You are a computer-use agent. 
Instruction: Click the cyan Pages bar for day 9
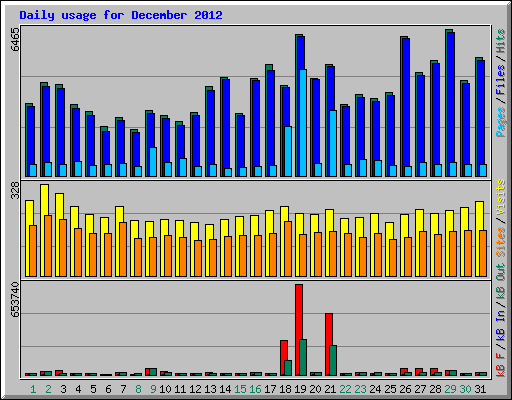(153, 162)
